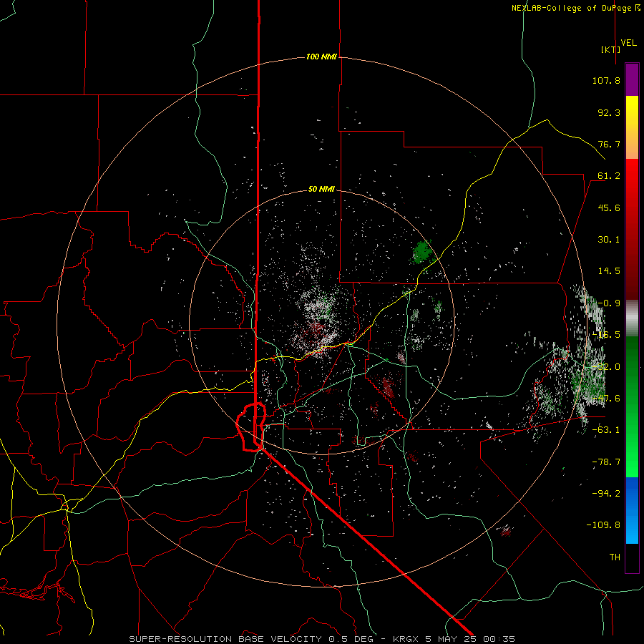The height and width of the screenshot is (644, 644).
Task: Pick the purple segment of the velocity scale
Action: coord(632,79)
